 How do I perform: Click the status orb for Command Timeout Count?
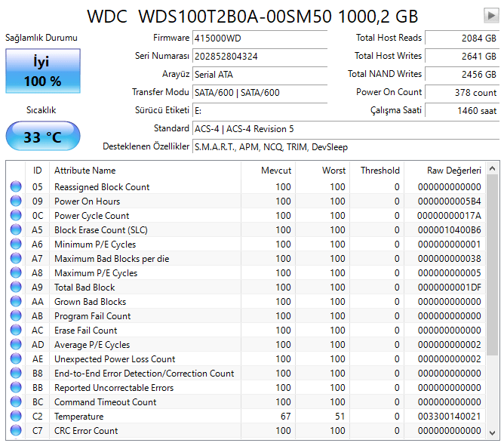(16, 401)
